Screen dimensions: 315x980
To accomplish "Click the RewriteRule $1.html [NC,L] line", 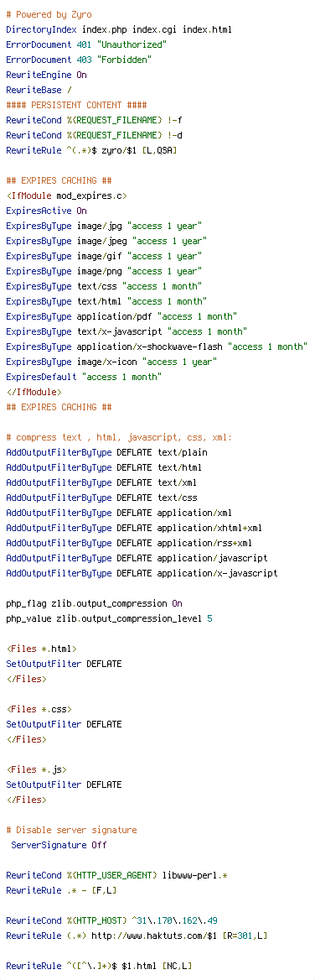I will (x=99, y=966).
